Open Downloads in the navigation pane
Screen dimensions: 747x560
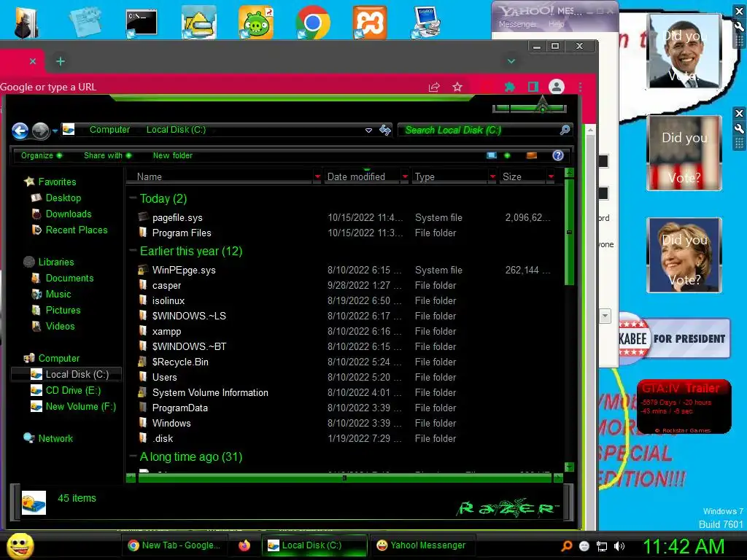(69, 214)
